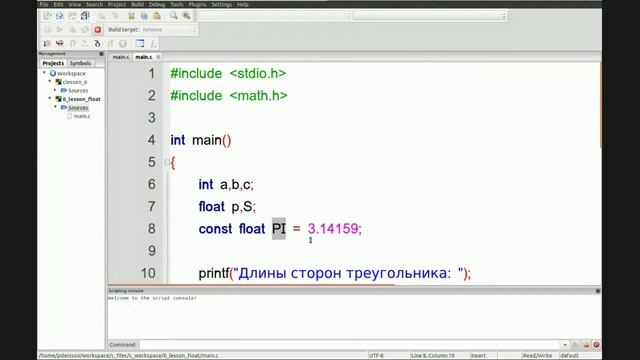Open the Build menu
The width and height of the screenshot is (640, 360).
[x=138, y=4]
